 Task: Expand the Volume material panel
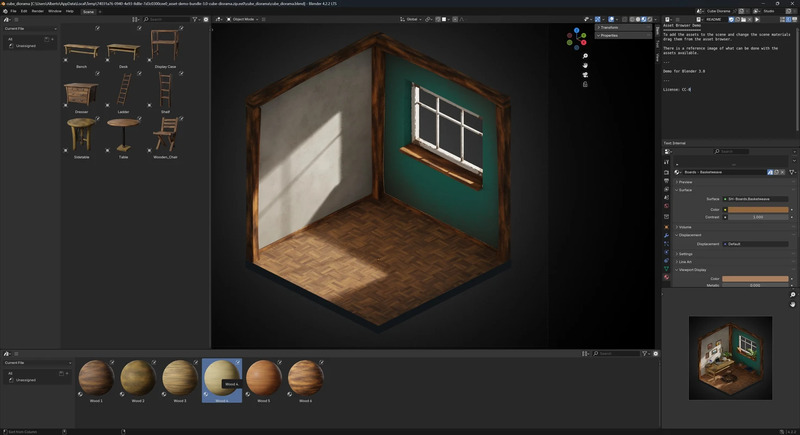point(686,226)
